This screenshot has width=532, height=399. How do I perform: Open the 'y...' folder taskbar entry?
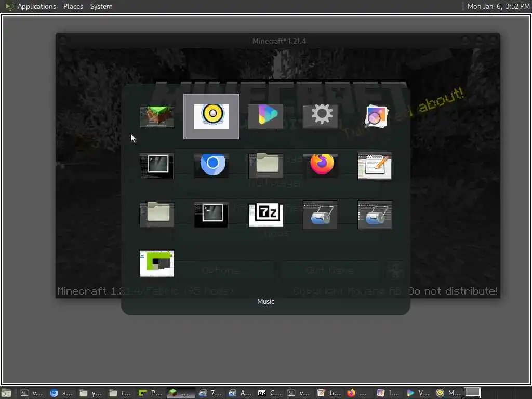click(90, 393)
